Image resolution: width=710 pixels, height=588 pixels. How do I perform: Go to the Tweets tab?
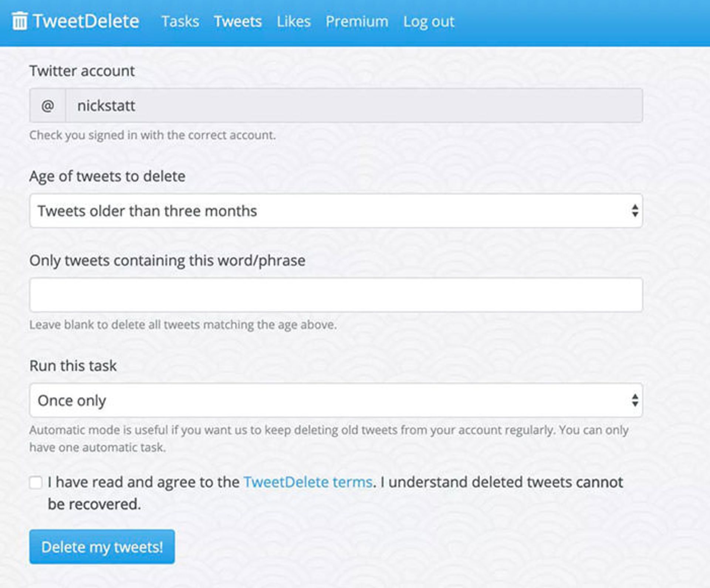(238, 21)
